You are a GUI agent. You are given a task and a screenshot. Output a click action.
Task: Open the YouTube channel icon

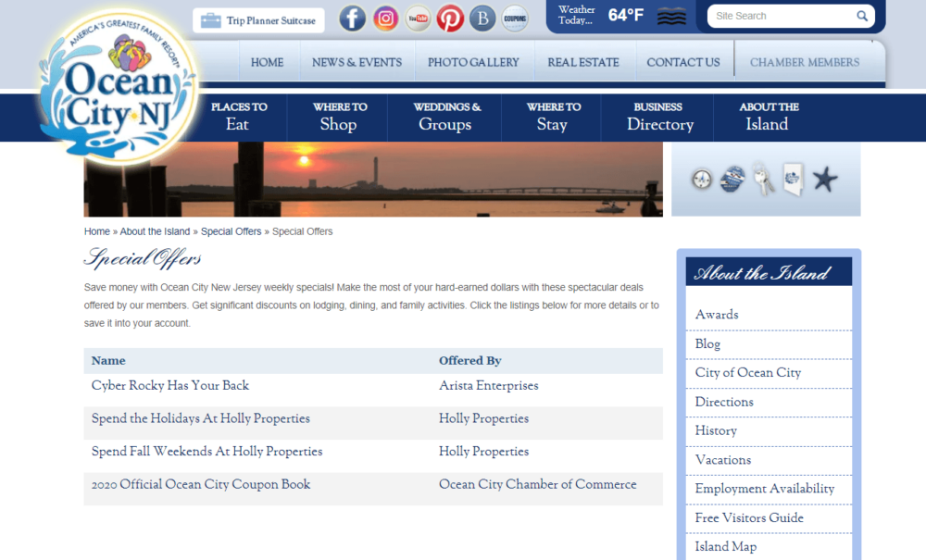[418, 18]
